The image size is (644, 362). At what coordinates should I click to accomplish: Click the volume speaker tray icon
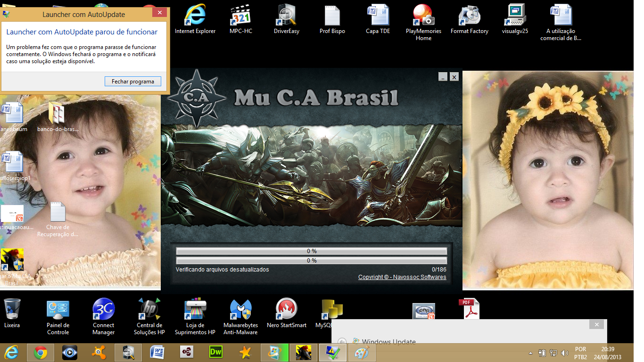click(x=565, y=353)
